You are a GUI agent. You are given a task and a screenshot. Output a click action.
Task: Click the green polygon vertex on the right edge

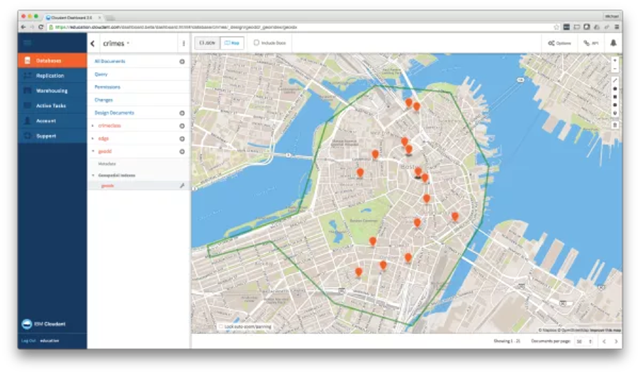click(x=489, y=166)
